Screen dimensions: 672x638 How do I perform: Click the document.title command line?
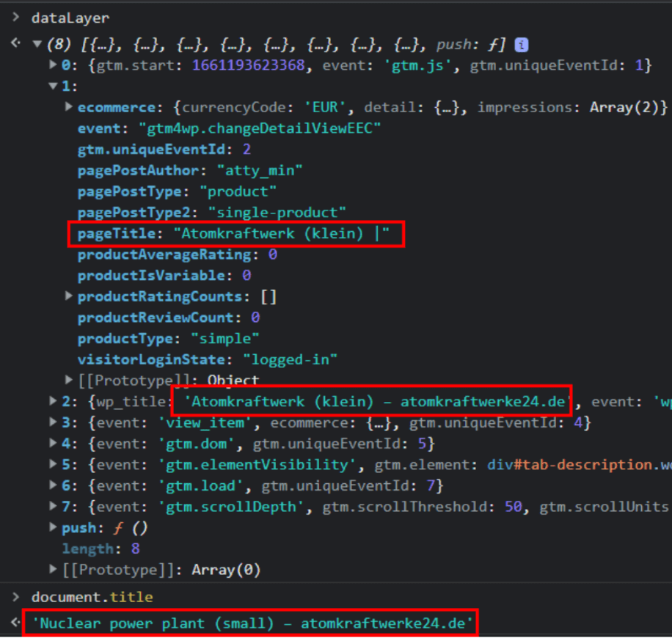[x=92, y=597]
